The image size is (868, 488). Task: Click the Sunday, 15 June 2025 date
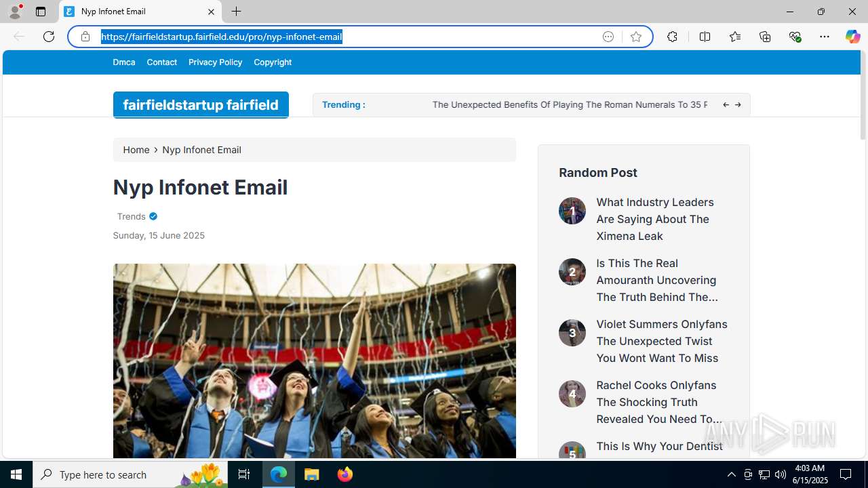[x=159, y=236]
